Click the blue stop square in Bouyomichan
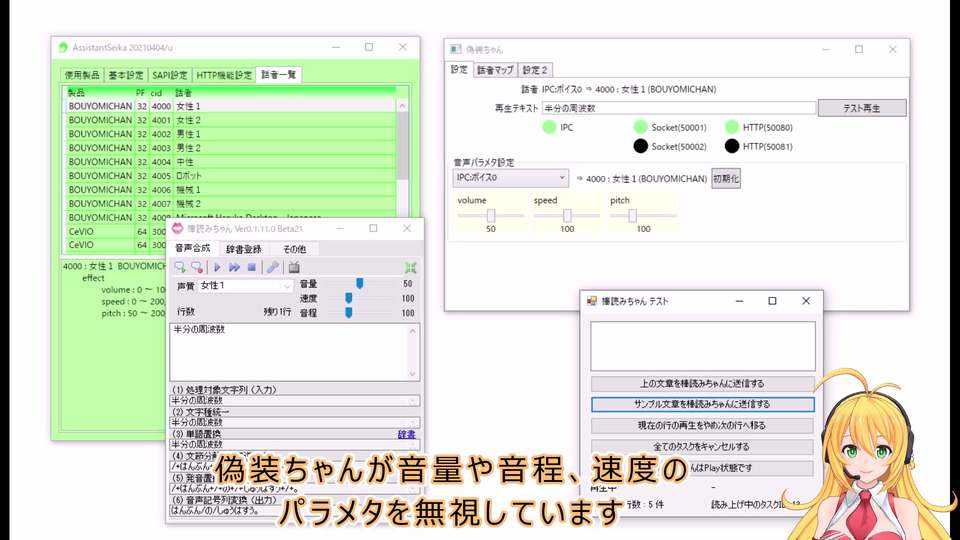This screenshot has height=540, width=960. point(252,267)
